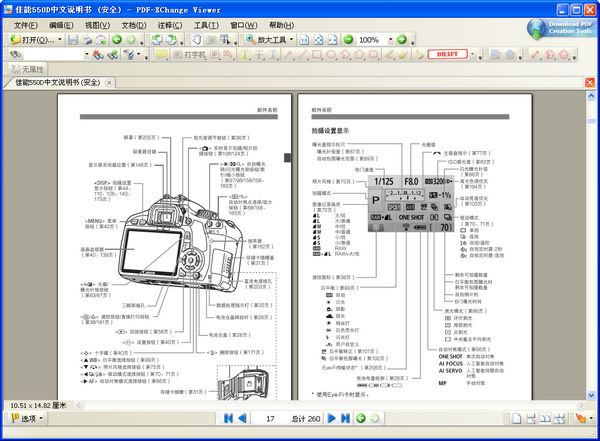Open the 帮助(H) menu
This screenshot has width=600, height=441.
pyautogui.click(x=281, y=25)
